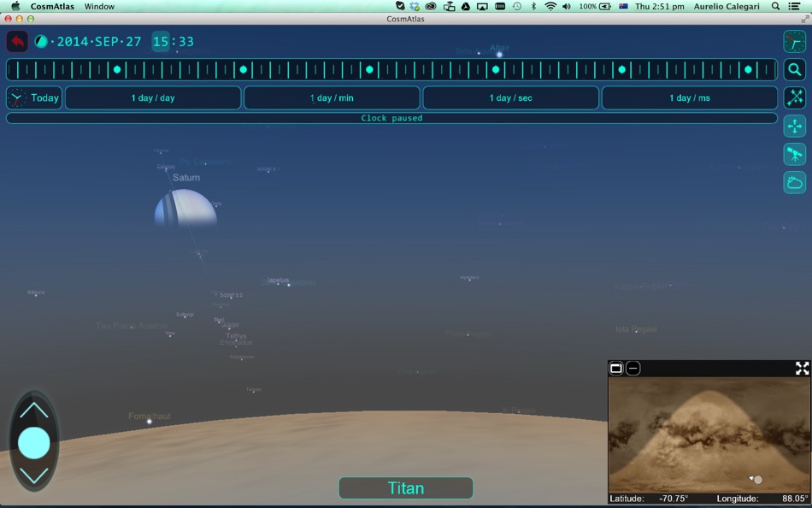
Task: Select the minutes 33 field
Action: pyautogui.click(x=185, y=41)
